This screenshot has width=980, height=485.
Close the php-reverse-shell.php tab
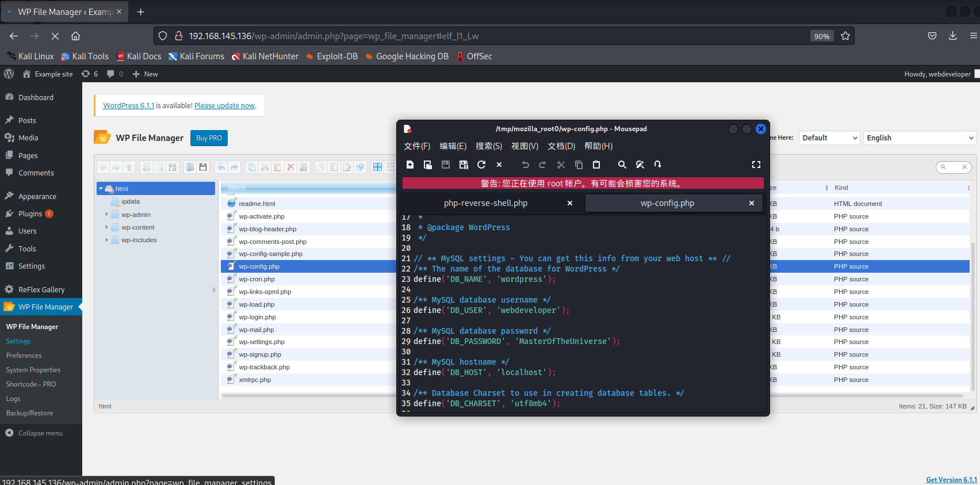(570, 203)
